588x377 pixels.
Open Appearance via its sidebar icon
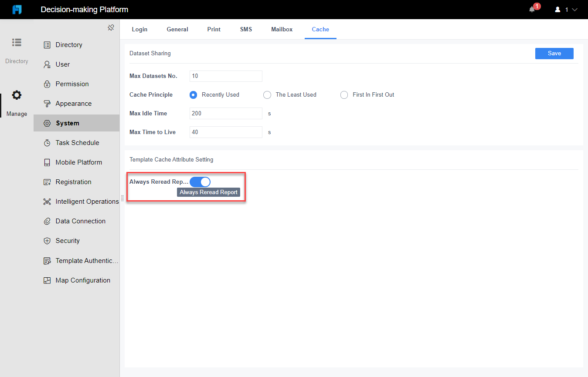47,103
